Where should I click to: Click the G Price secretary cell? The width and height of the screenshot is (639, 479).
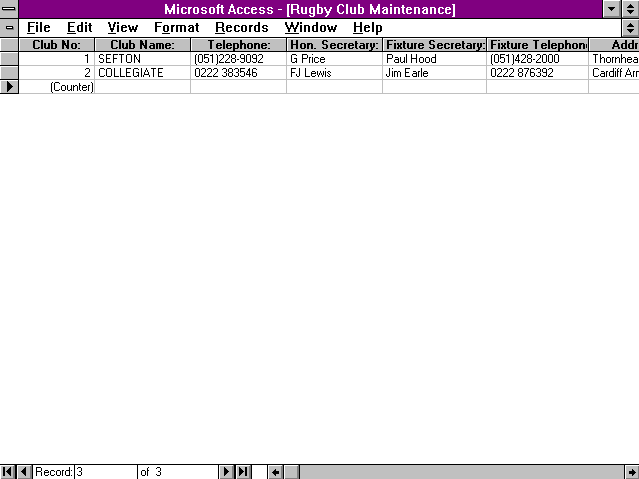[335, 59]
